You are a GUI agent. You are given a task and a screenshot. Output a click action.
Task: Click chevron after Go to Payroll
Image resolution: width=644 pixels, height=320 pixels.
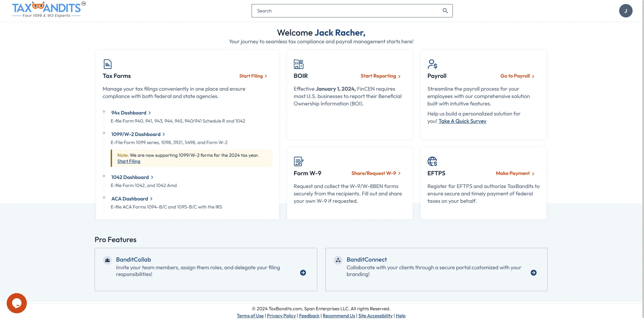pyautogui.click(x=533, y=76)
